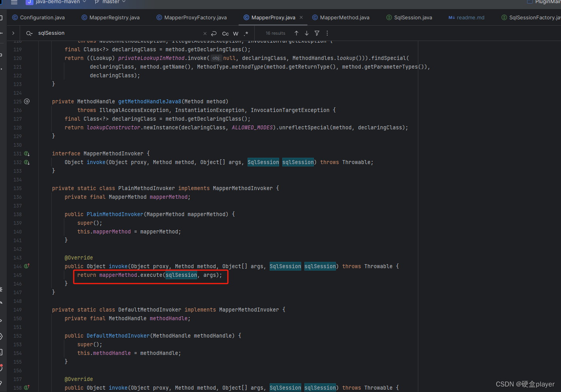Open search history magnifier dropdown
Viewport: 561px width, 392px height.
pos(29,33)
